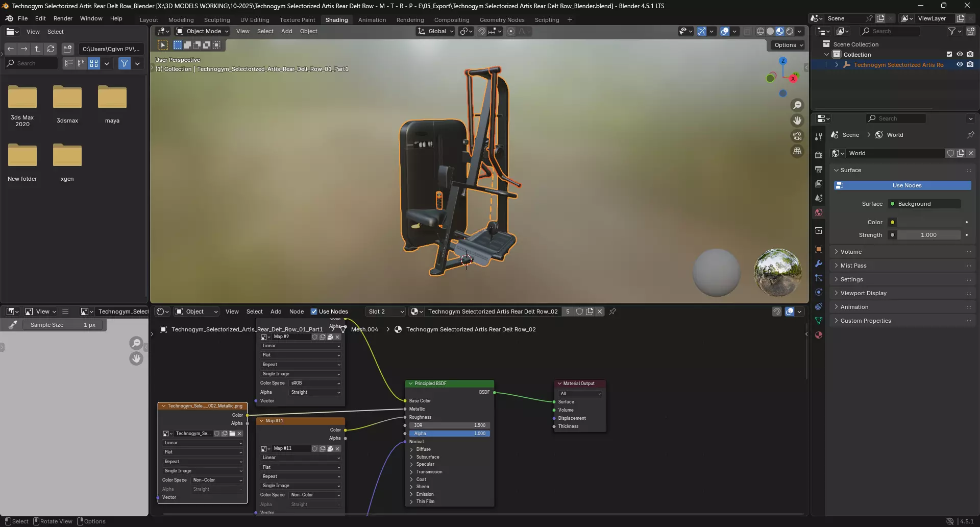This screenshot has height=527, width=980.
Task: Select the Tweak tool in viewport
Action: [x=163, y=45]
